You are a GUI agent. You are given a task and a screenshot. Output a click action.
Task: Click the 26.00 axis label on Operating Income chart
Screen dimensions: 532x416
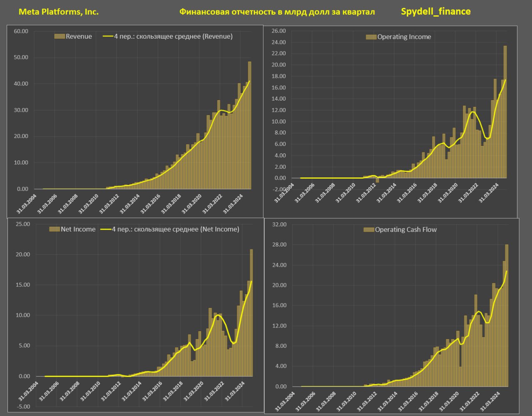[278, 31]
